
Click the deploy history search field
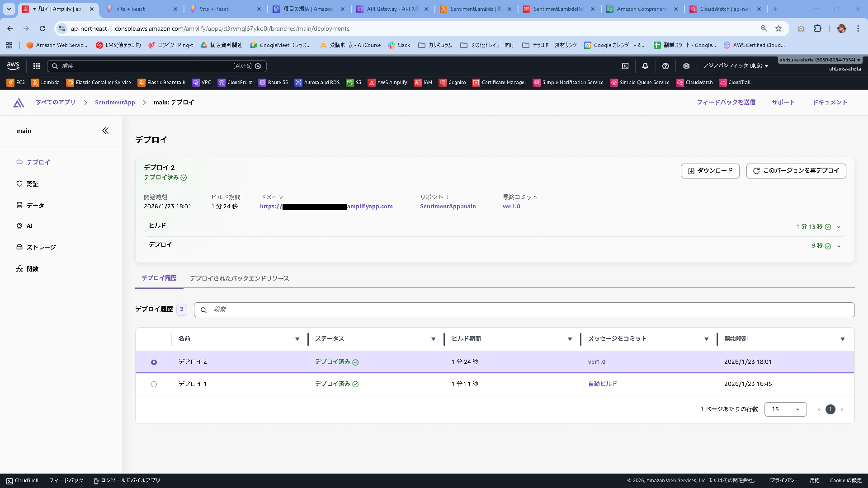[524, 310]
